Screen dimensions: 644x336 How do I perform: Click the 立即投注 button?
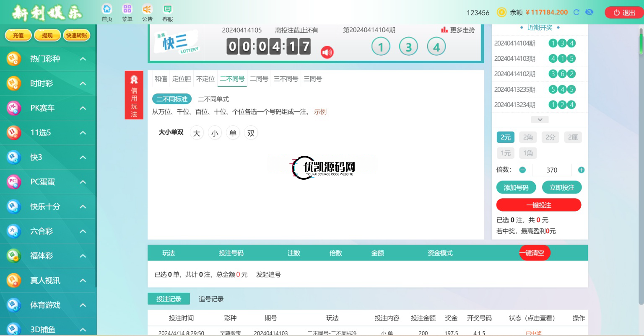click(562, 188)
